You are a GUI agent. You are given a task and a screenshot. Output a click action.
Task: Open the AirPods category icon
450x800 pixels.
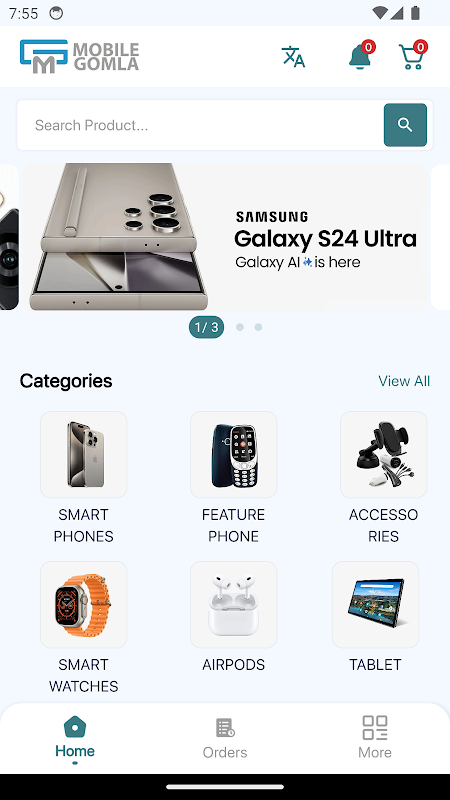pyautogui.click(x=234, y=605)
